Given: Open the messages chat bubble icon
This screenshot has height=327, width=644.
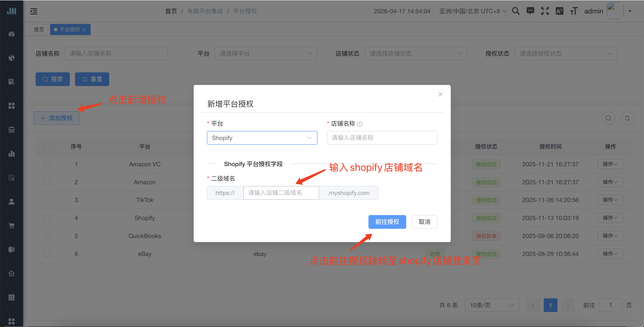Looking at the screenshot, I should [530, 11].
